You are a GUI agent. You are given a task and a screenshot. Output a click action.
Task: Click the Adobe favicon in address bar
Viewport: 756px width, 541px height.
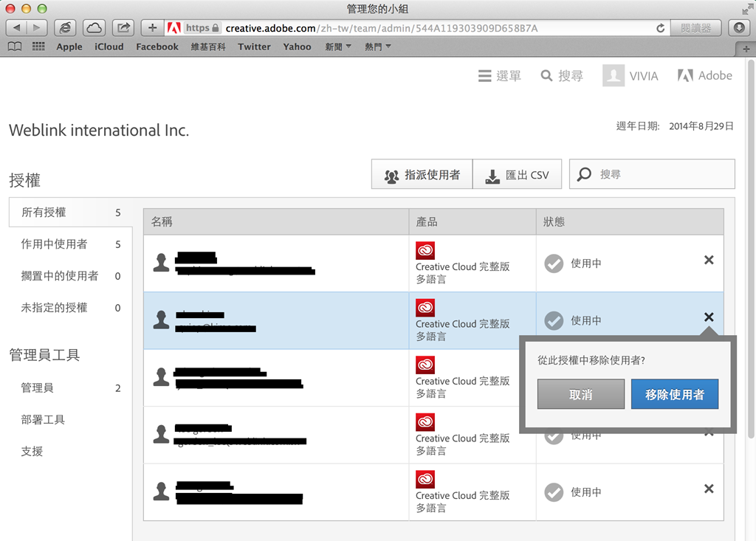pyautogui.click(x=174, y=28)
